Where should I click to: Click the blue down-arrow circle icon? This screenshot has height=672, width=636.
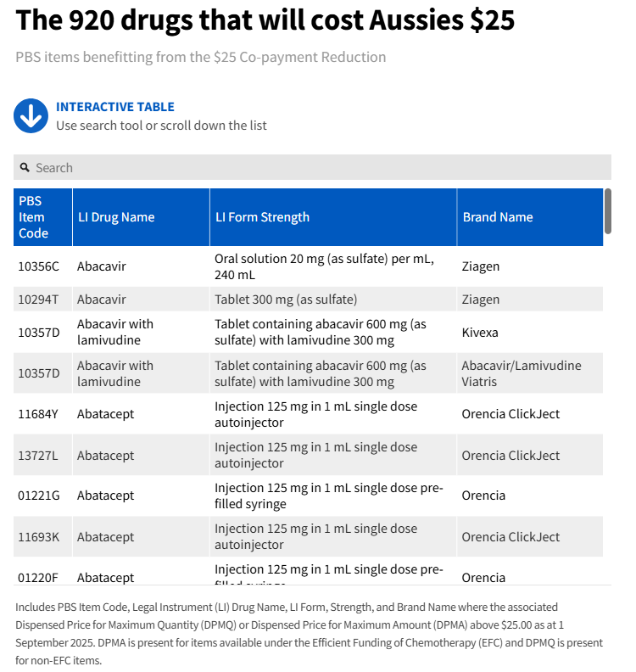(31, 115)
